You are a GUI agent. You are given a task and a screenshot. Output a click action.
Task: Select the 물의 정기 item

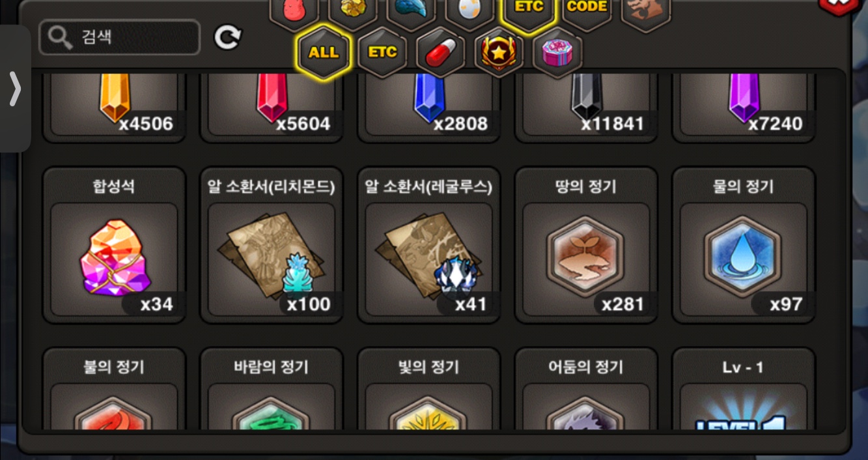(x=744, y=245)
